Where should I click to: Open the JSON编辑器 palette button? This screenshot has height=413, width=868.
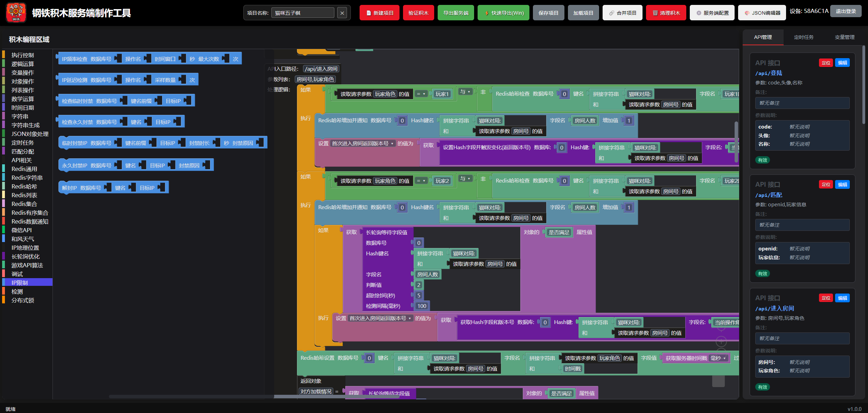(x=762, y=13)
